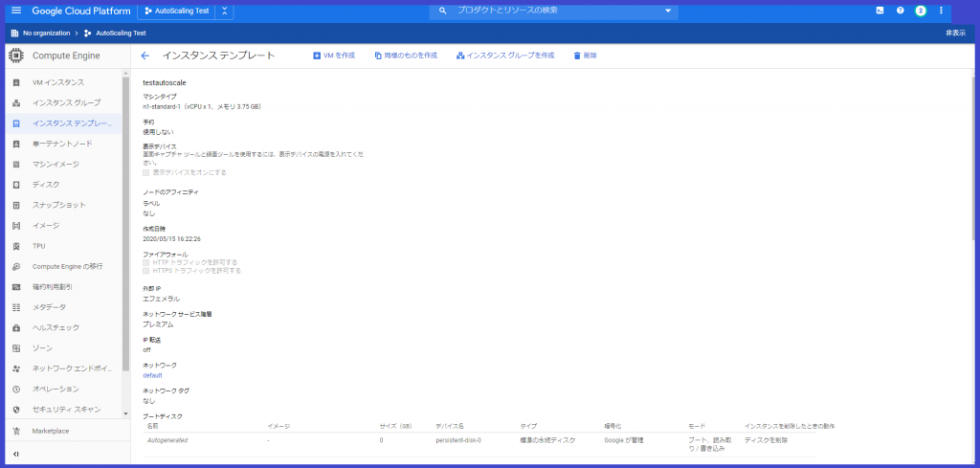980x468 pixels.
Task: Select 標準の永続ディスク type cell
Action: point(547,440)
